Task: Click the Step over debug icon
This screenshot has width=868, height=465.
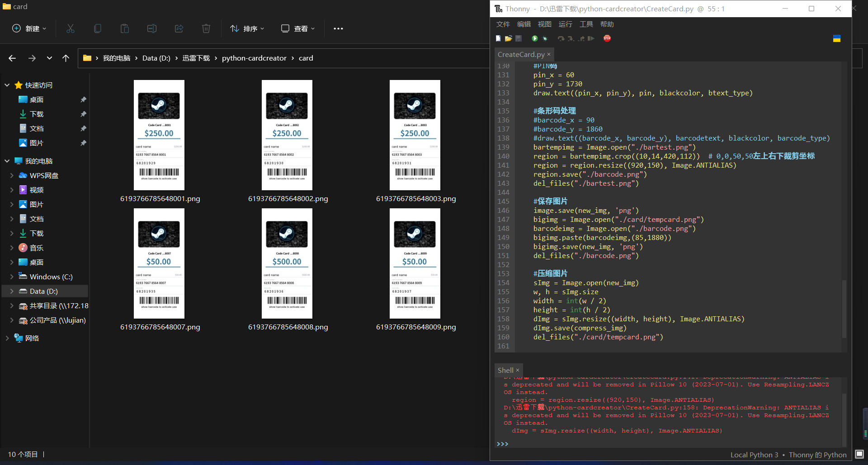Action: (561, 38)
